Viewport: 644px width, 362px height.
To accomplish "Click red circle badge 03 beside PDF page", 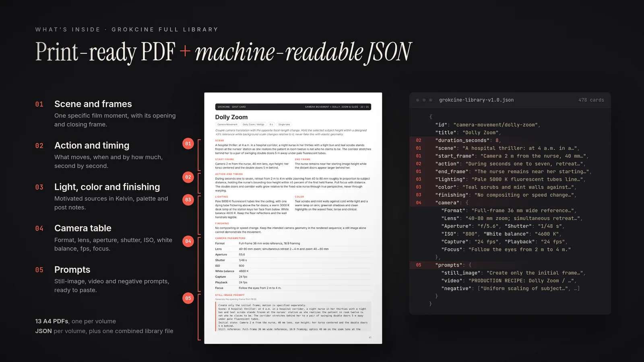I will (x=188, y=200).
